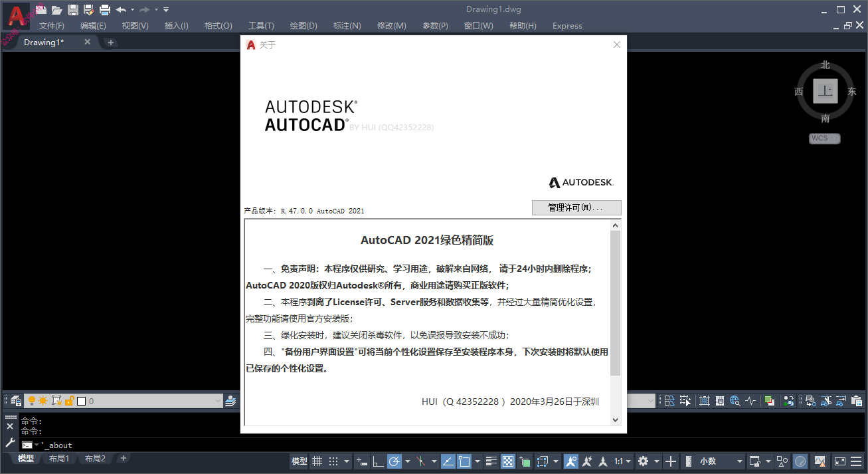This screenshot has width=868, height=474.
Task: Open the Express menu
Action: pos(567,26)
